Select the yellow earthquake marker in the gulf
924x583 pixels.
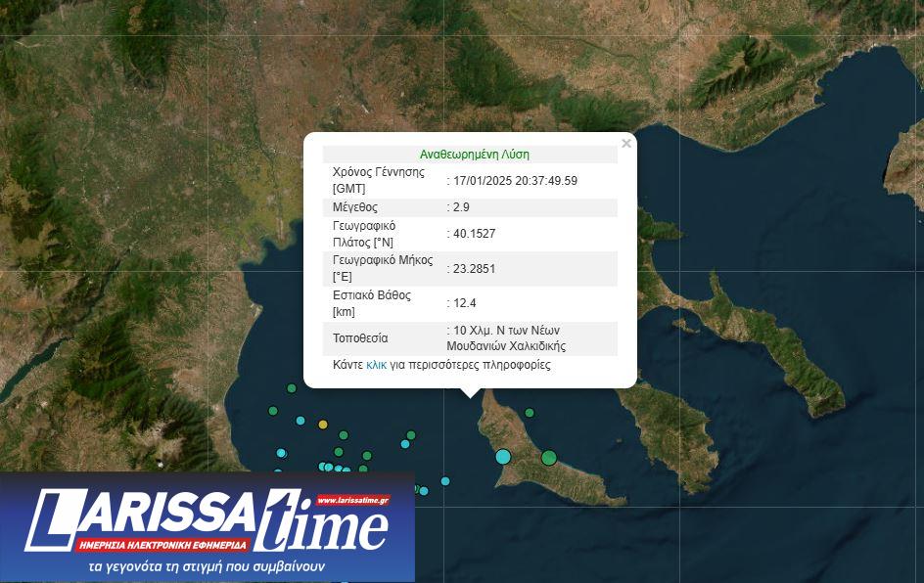(323, 425)
